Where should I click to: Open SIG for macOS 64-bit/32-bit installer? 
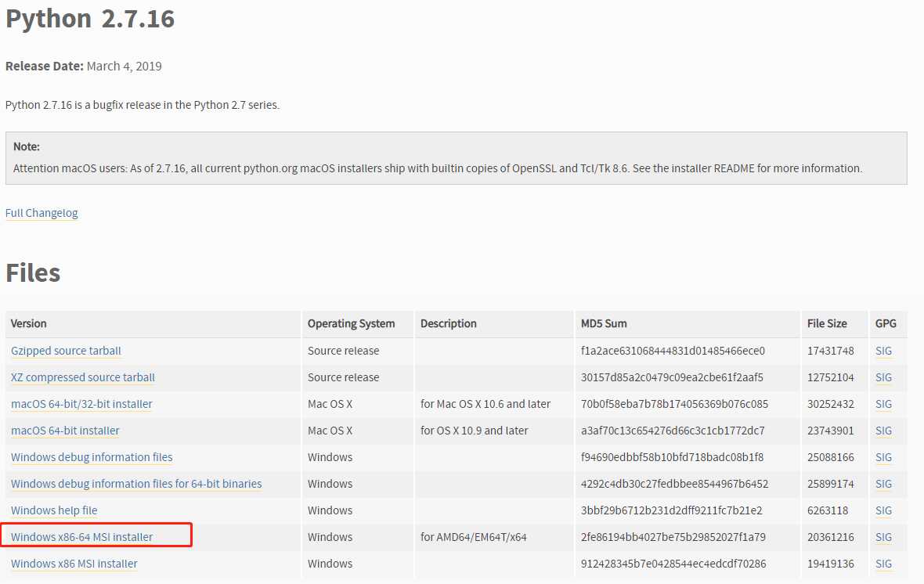[883, 404]
